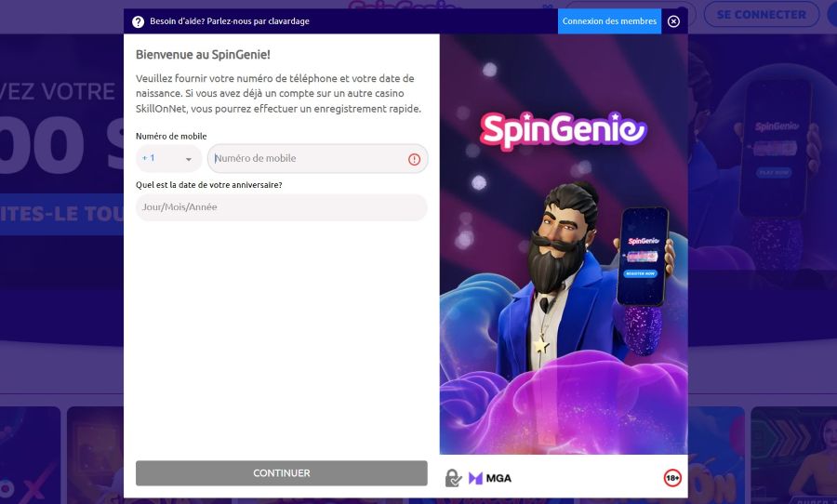This screenshot has height=504, width=837.
Task: Click the 'Bienvenue au SpinGenie!' heading
Action: click(x=203, y=55)
